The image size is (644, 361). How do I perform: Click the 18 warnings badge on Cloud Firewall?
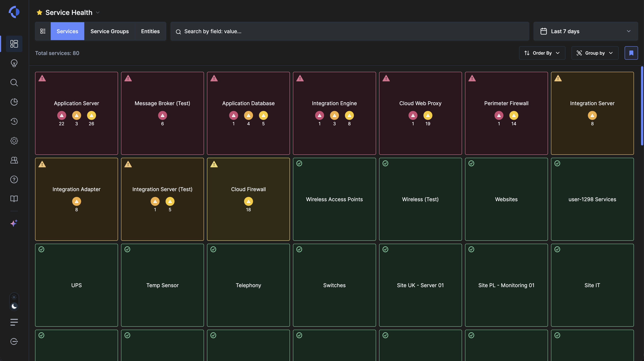pos(248,202)
